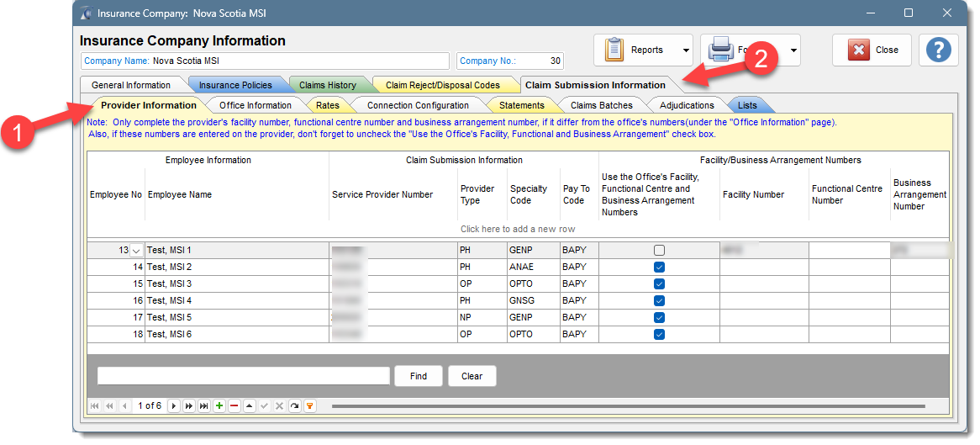Screen dimensions: 980x445
Task: Switch to Office Information sub-tab
Action: (255, 105)
